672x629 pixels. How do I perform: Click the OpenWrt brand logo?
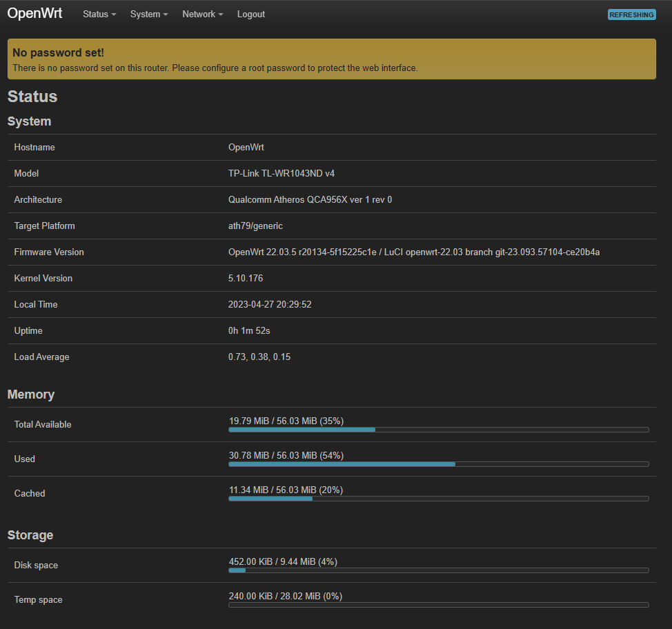34,13
